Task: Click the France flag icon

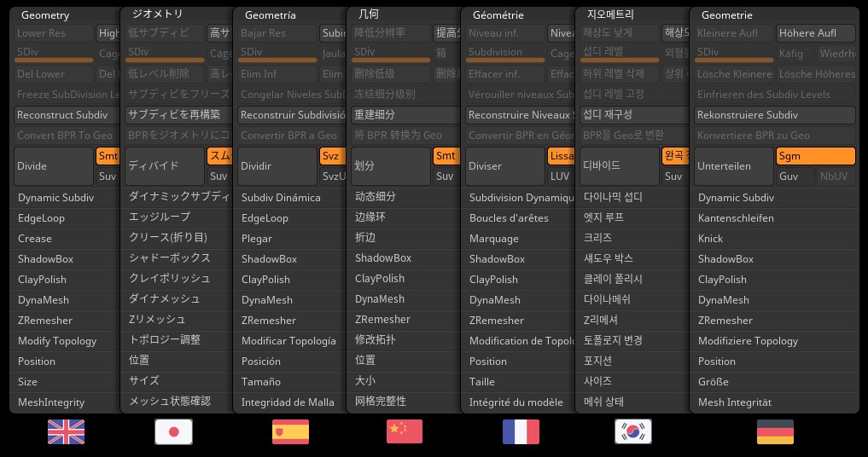Action: (x=521, y=431)
